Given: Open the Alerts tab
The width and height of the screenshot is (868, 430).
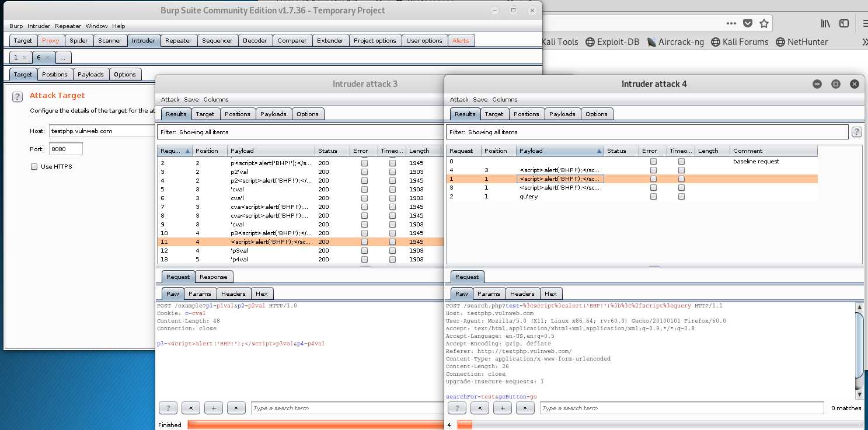Looking at the screenshot, I should point(461,40).
